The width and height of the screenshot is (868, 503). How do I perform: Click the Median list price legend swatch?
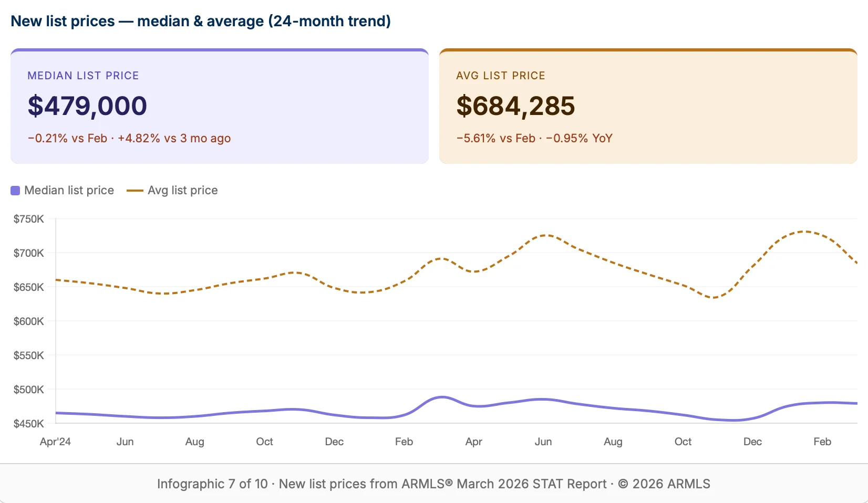pos(15,190)
